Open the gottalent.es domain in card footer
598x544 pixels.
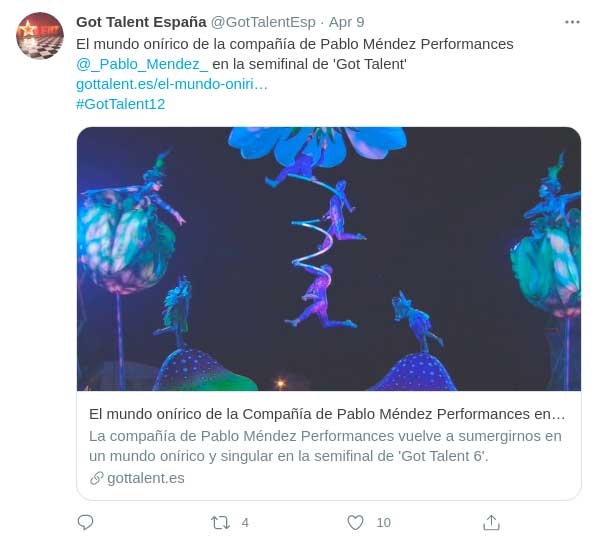[x=146, y=478]
